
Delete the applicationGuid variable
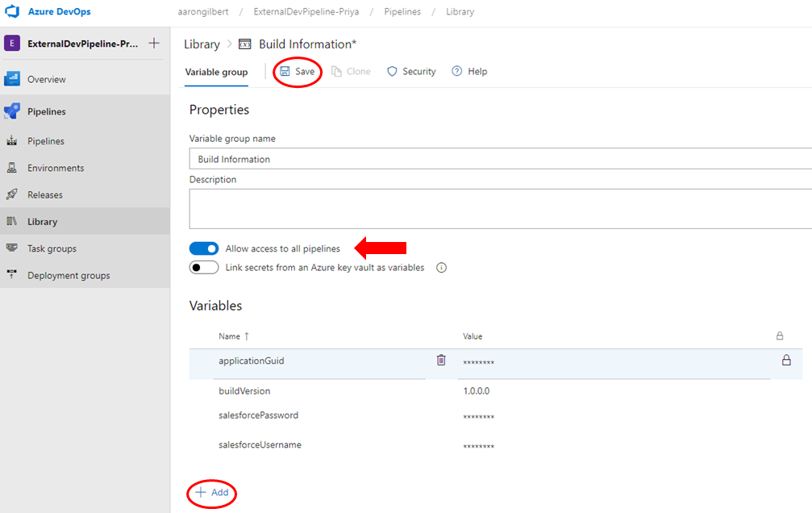(441, 360)
